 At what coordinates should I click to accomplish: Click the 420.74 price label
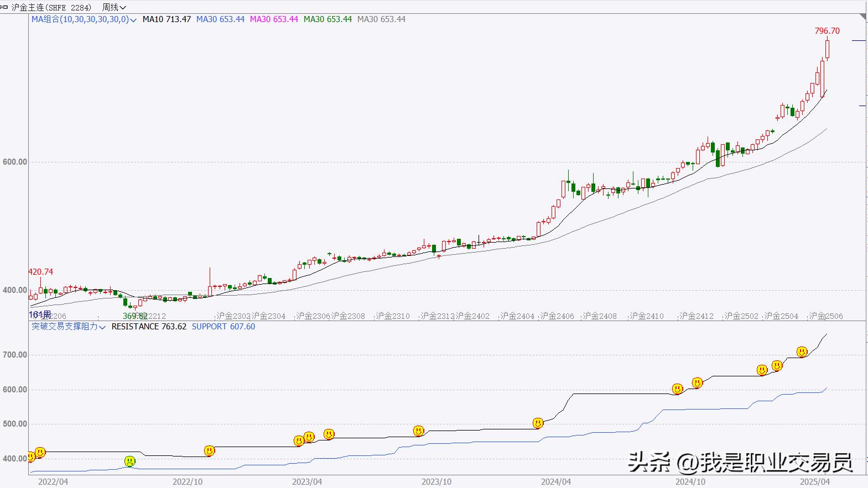point(41,272)
